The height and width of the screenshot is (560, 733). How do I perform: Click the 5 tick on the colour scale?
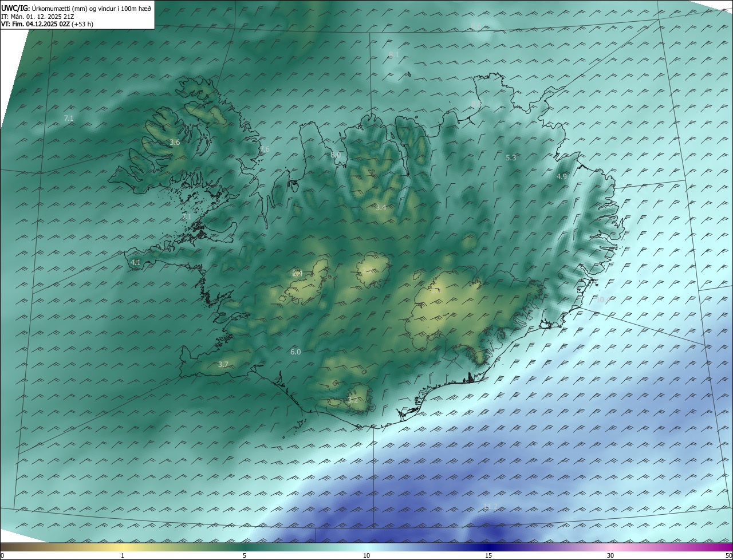(x=245, y=555)
